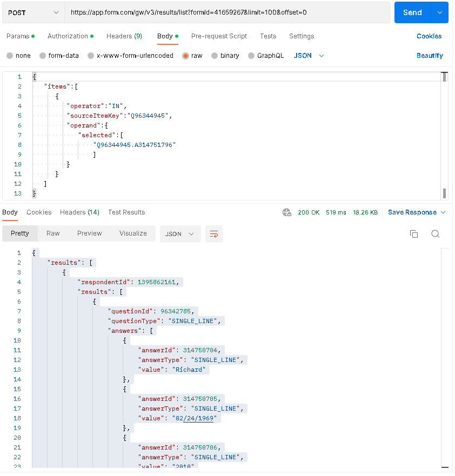Click the Beautify link
This screenshot has height=476, width=455.
430,56
